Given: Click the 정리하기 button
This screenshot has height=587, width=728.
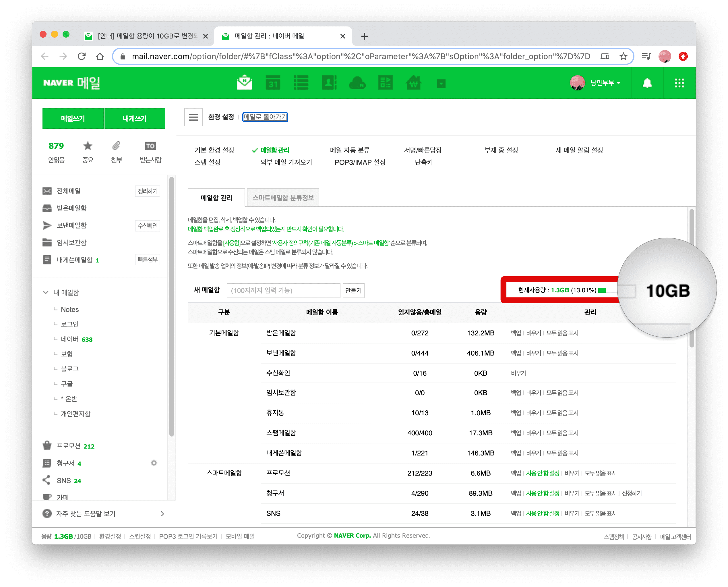Looking at the screenshot, I should 147,191.
